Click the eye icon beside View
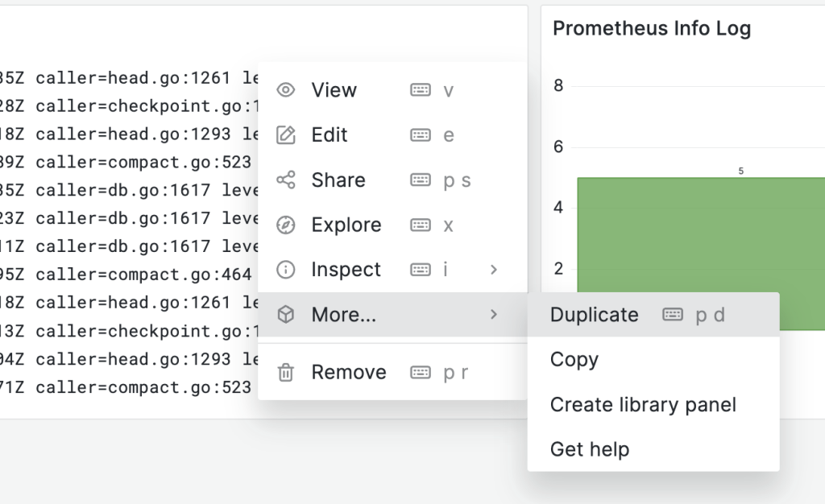Image resolution: width=825 pixels, height=504 pixels. 286,90
